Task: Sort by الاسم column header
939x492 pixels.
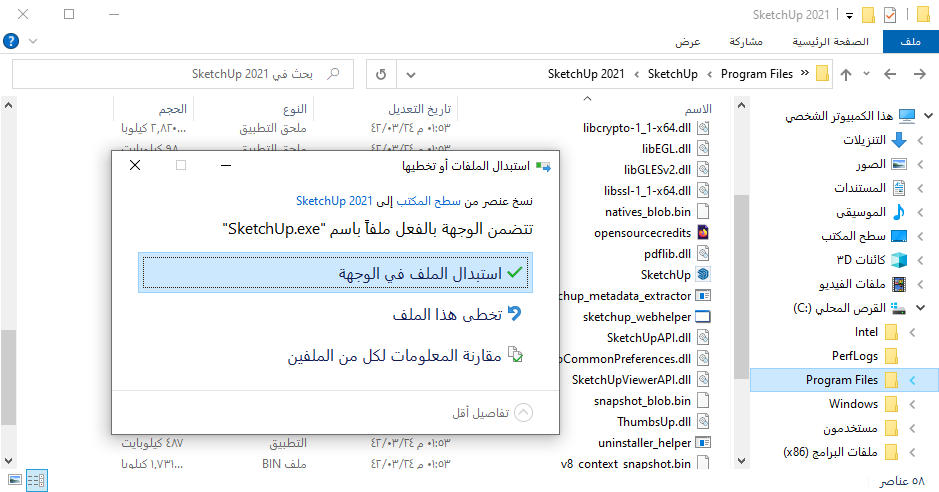Action: [698, 109]
